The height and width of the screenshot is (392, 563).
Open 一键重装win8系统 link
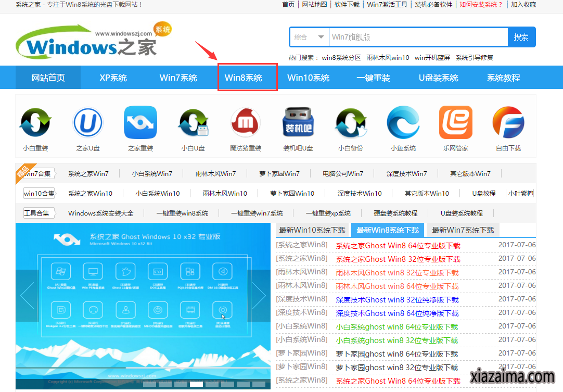pos(182,213)
